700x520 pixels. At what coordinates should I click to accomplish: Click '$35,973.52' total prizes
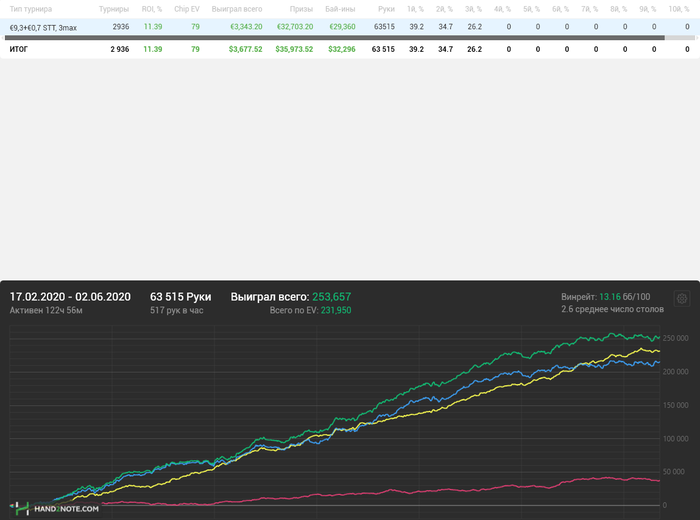[294, 49]
